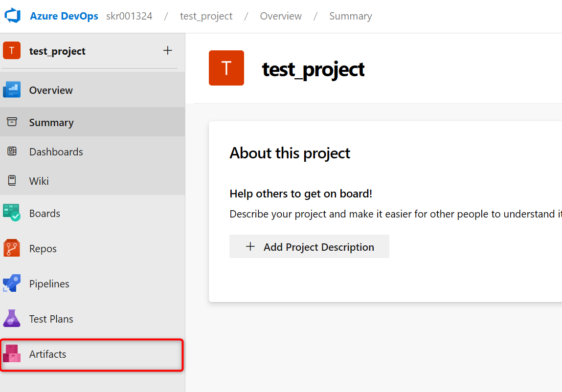This screenshot has width=562, height=392.
Task: Click the Repos icon in sidebar
Action: [x=12, y=248]
